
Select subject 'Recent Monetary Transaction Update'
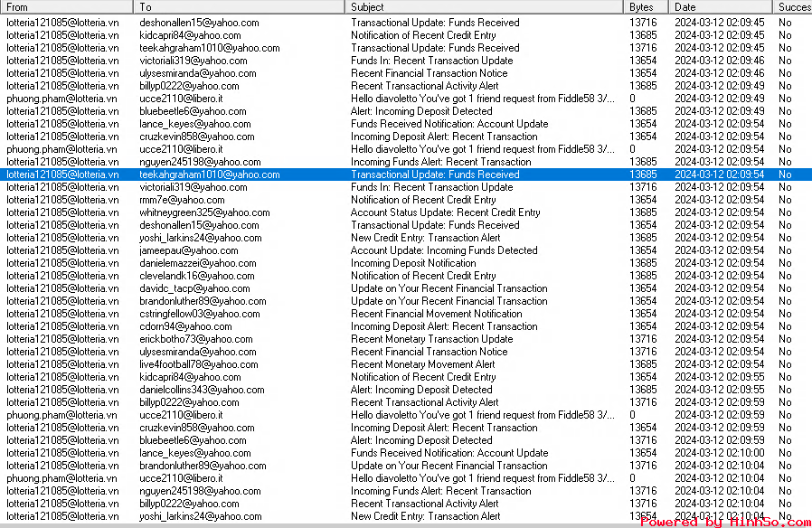(431, 339)
